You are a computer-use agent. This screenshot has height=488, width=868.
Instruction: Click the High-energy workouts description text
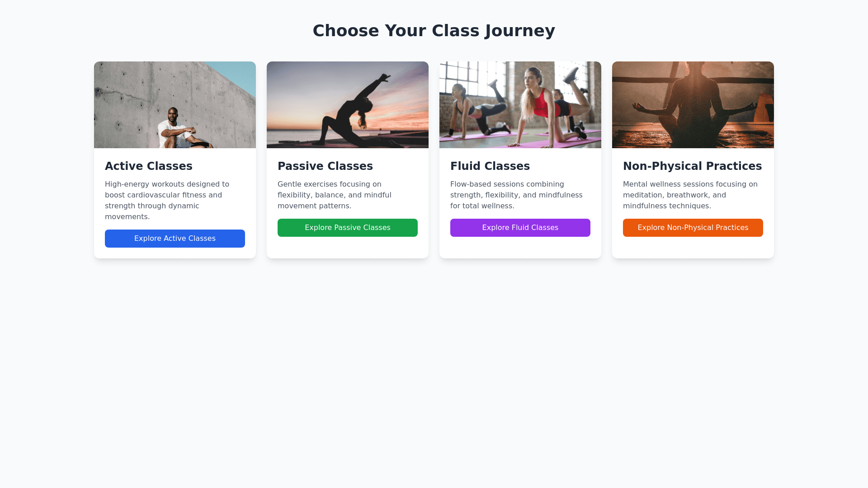pos(167,201)
